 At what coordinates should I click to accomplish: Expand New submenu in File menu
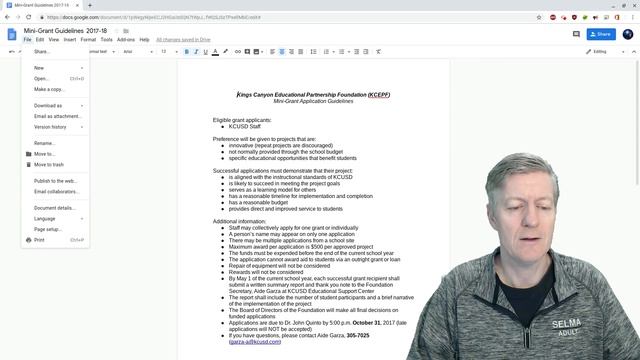pyautogui.click(x=56, y=68)
